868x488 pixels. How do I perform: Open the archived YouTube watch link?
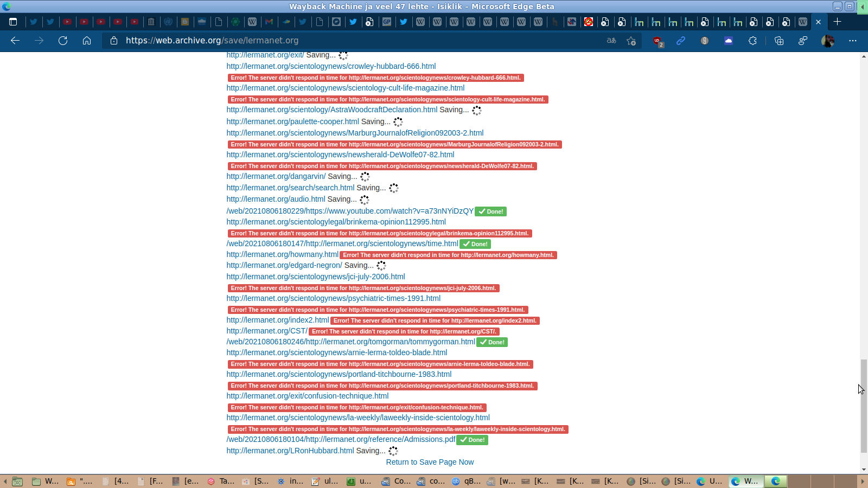[x=350, y=211]
